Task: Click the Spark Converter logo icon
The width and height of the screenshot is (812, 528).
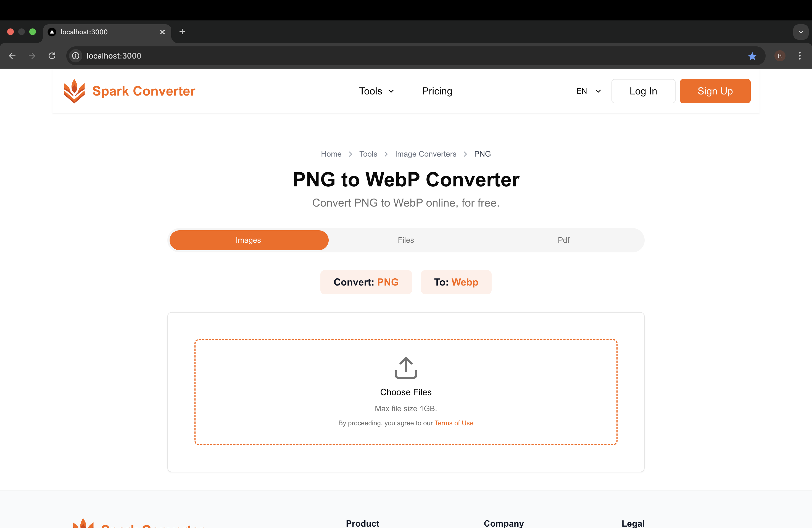Action: 74,91
